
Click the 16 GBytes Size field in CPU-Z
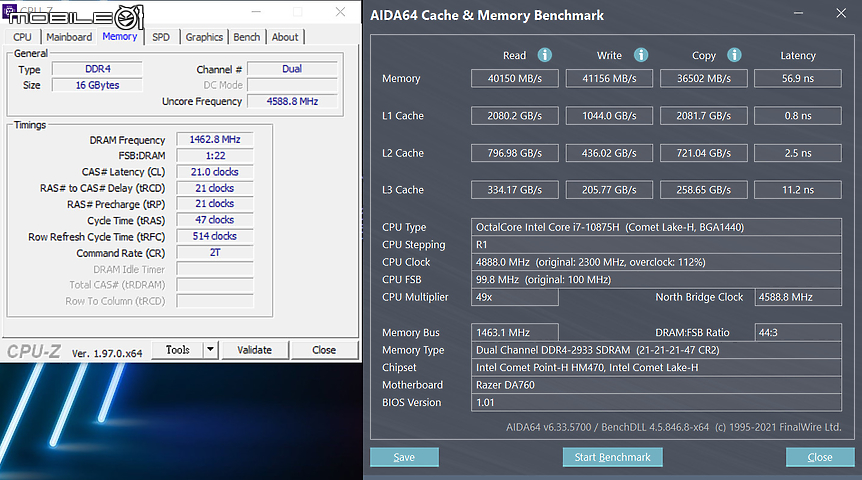(x=97, y=85)
